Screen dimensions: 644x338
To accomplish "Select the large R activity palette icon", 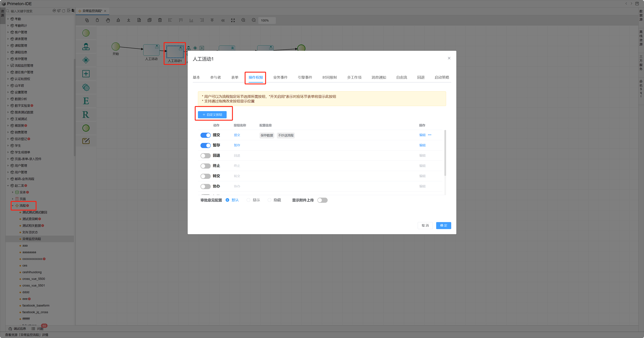I will coord(86,115).
